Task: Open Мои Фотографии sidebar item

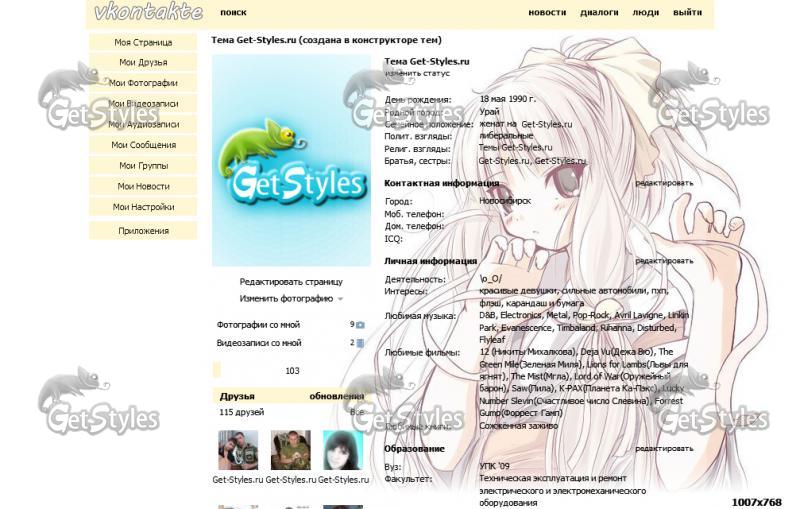Action: [x=143, y=83]
